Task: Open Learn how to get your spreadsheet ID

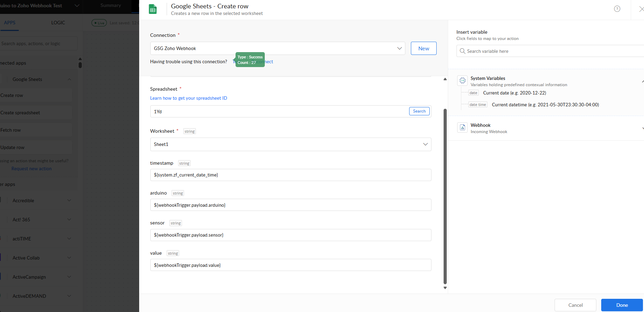Action: pyautogui.click(x=189, y=98)
